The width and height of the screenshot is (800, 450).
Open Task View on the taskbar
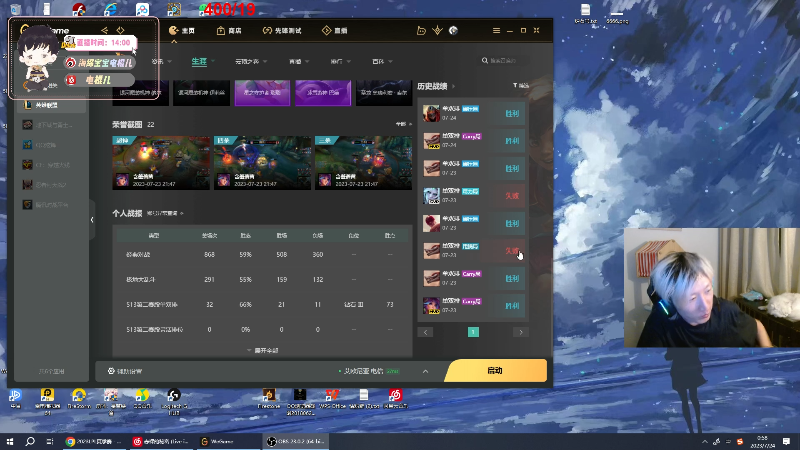point(49,441)
